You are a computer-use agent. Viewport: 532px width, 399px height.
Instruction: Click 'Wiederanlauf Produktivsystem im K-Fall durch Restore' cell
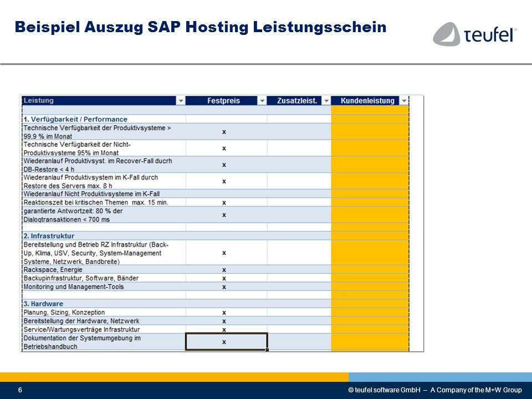tap(104, 181)
